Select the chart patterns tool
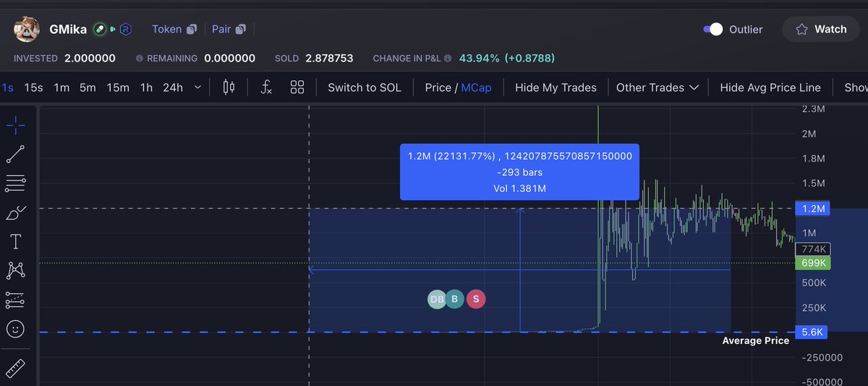Viewport: 868px width, 386px height. click(16, 270)
